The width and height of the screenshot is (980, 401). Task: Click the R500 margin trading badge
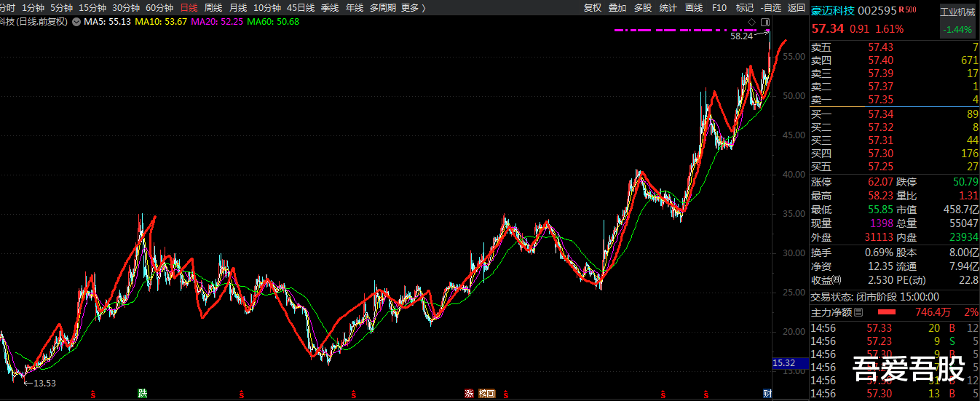907,9
